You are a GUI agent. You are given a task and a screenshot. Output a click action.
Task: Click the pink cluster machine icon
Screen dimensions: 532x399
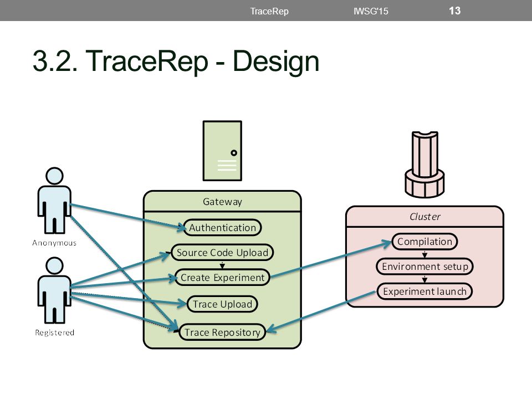[x=424, y=165]
